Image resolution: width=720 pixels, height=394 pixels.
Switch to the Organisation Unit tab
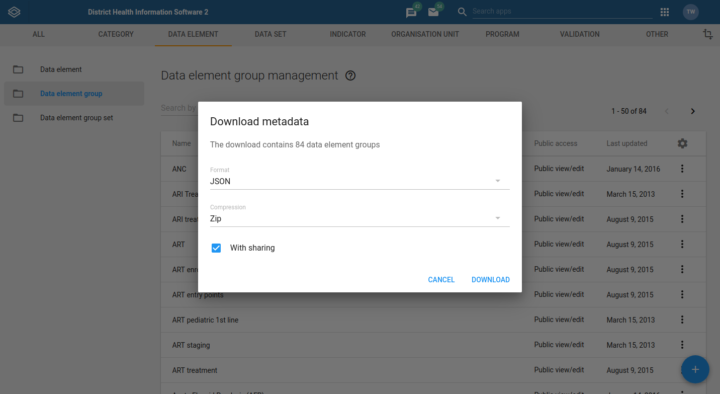coord(425,34)
